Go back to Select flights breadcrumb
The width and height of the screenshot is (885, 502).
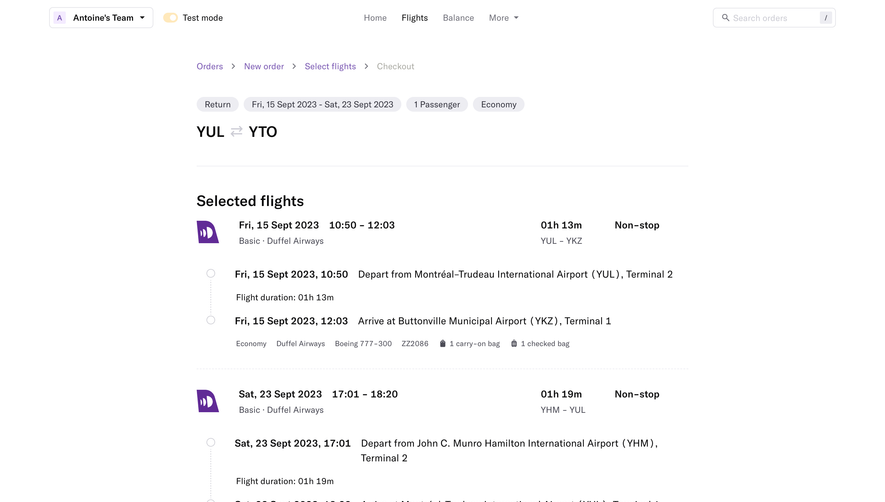click(x=330, y=66)
